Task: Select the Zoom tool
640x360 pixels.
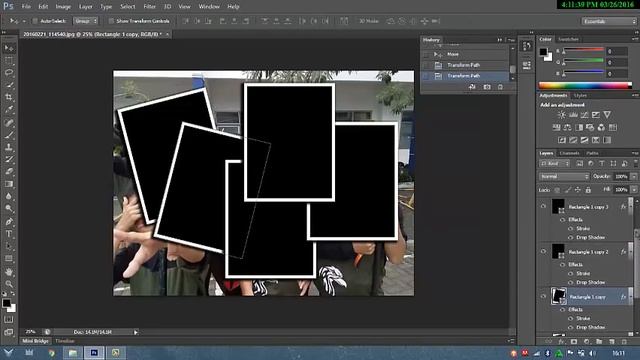Action: click(x=9, y=284)
